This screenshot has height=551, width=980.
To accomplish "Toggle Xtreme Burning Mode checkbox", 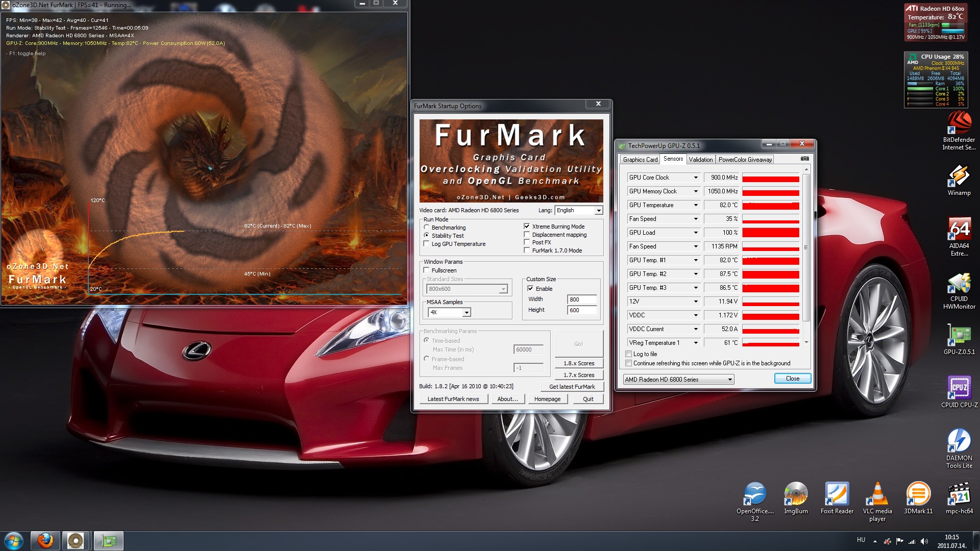I will tap(527, 226).
